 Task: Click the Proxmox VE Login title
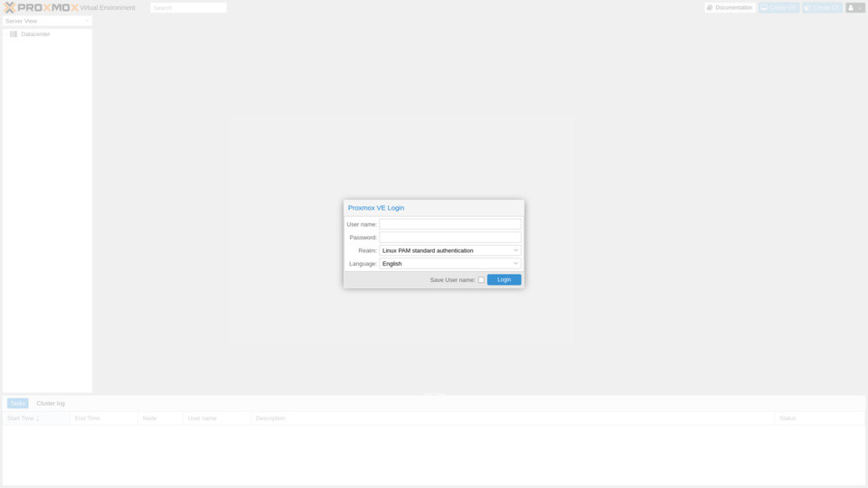(x=376, y=208)
